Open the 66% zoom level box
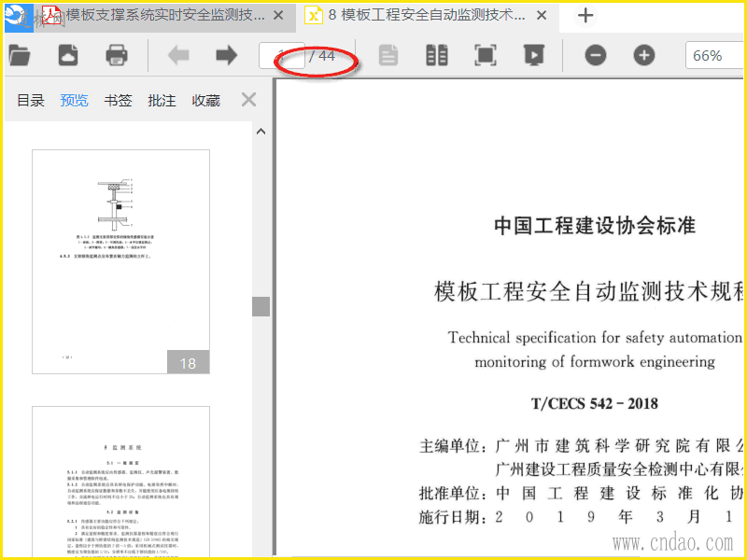Image resolution: width=747 pixels, height=560 pixels. [714, 56]
